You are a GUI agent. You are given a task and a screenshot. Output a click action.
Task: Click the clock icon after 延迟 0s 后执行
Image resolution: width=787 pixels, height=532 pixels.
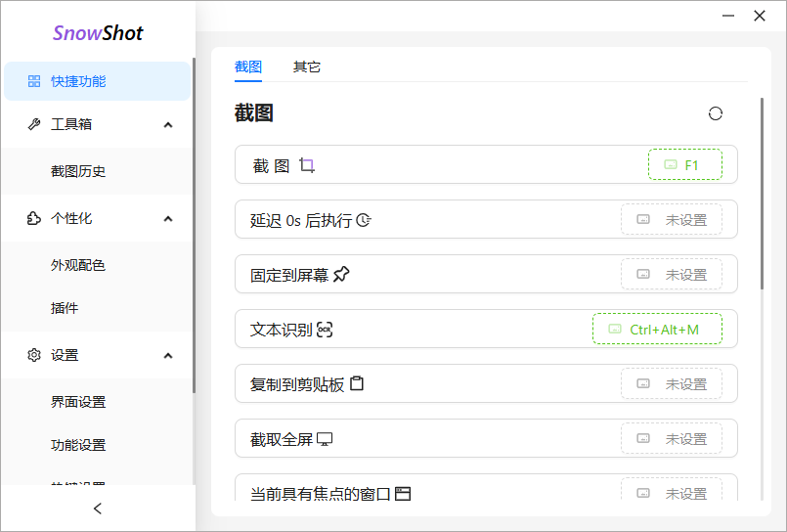coord(364,220)
